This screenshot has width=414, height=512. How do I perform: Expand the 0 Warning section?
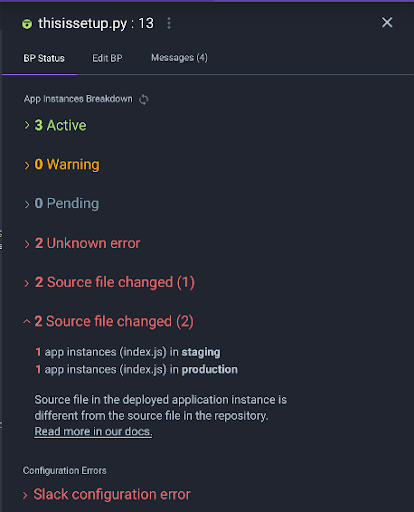pyautogui.click(x=62, y=164)
